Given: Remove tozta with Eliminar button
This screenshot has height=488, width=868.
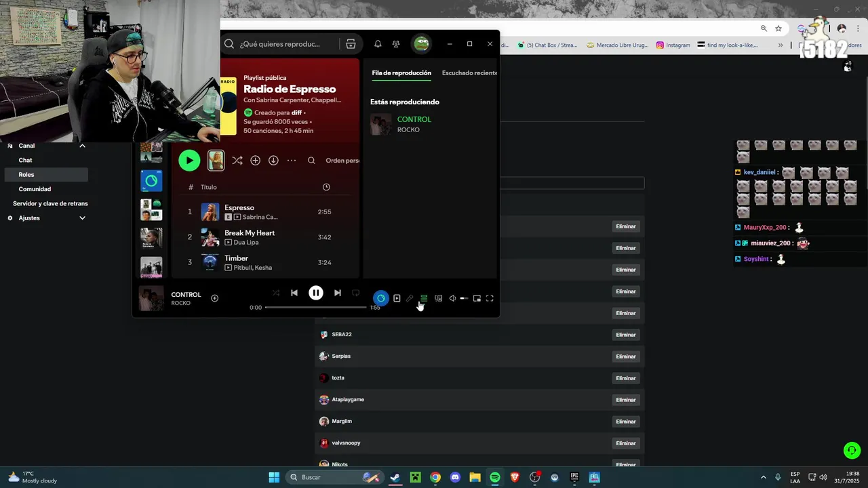Looking at the screenshot, I should coord(626,378).
